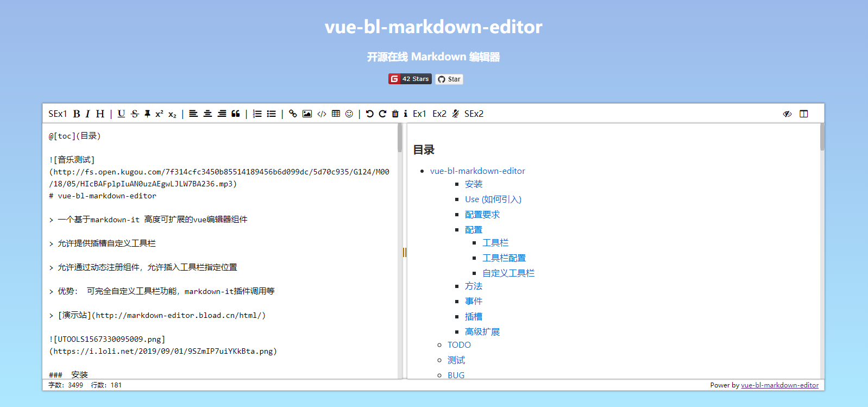This screenshot has width=868, height=407.
Task: Insert a code block
Action: pyautogui.click(x=322, y=114)
